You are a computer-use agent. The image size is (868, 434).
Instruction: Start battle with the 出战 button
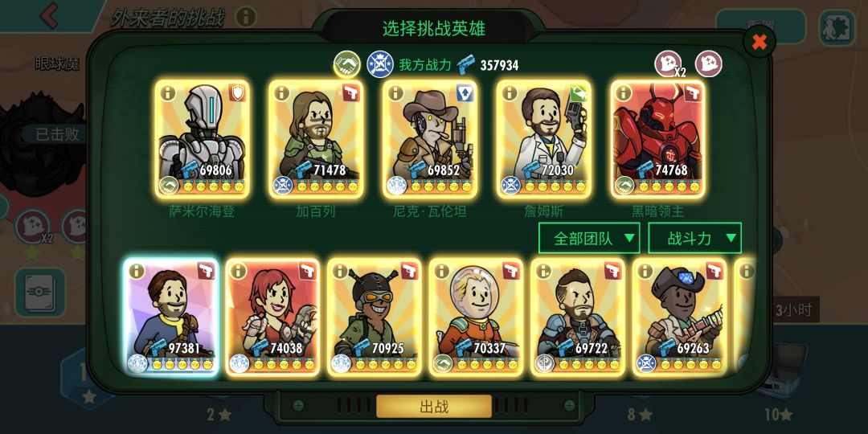pos(434,407)
